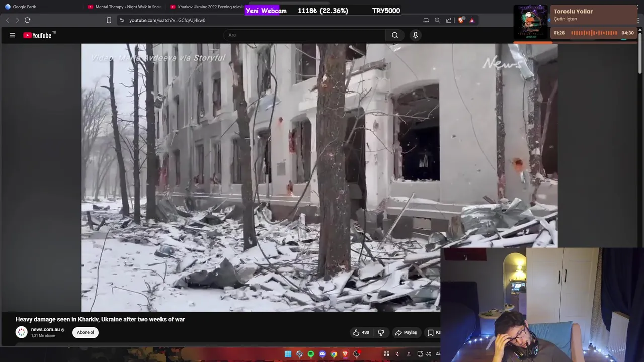644x362 pixels.
Task: Open site settings icon beside the URL
Action: [x=122, y=20]
